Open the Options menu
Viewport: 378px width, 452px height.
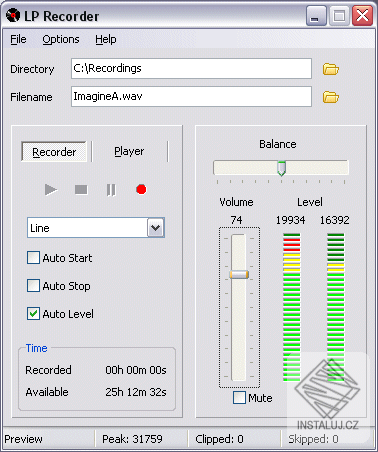(x=61, y=39)
